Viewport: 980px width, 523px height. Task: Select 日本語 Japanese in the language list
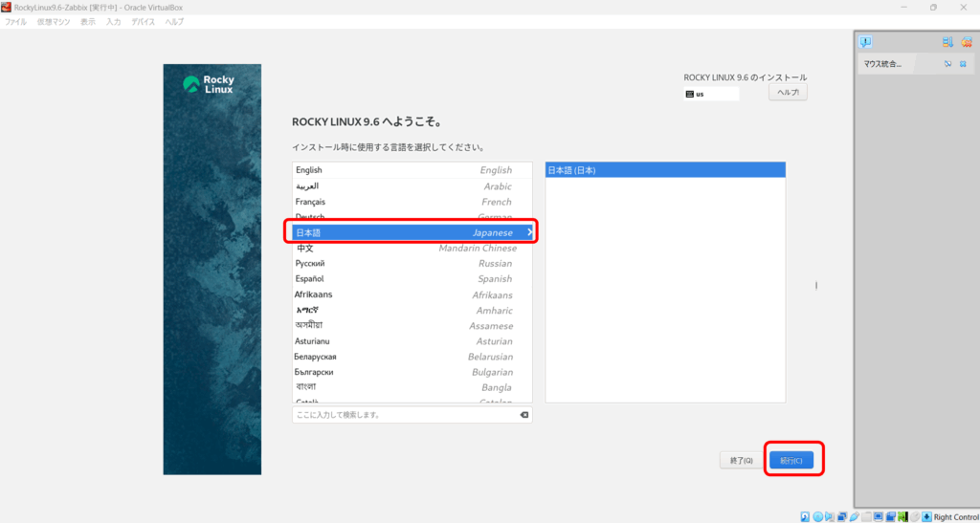click(x=412, y=232)
